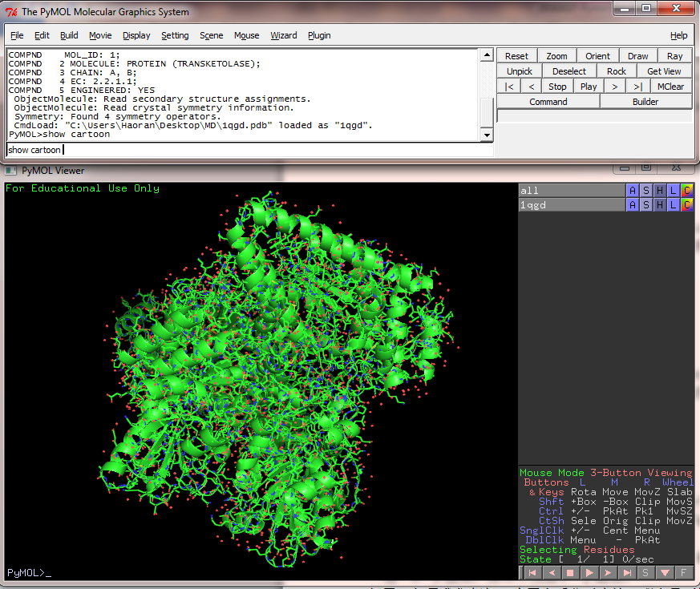Click the Stop button
The image size is (700, 589).
pyautogui.click(x=557, y=86)
